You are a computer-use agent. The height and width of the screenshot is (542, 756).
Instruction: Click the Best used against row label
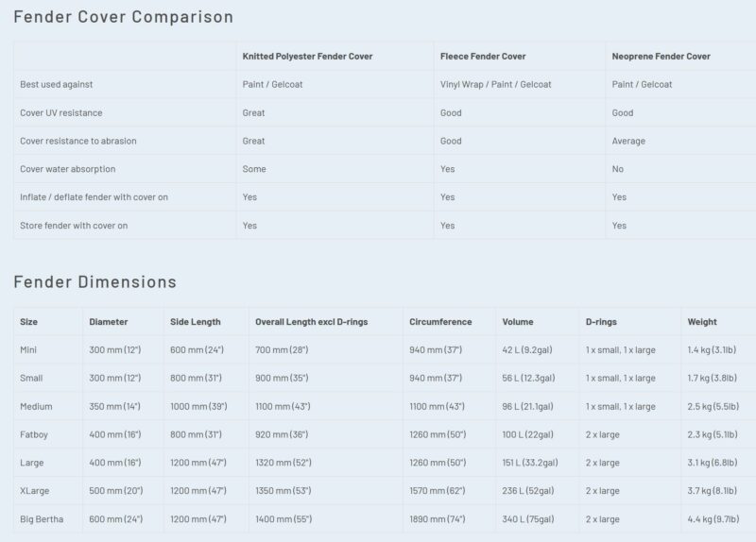click(x=57, y=84)
